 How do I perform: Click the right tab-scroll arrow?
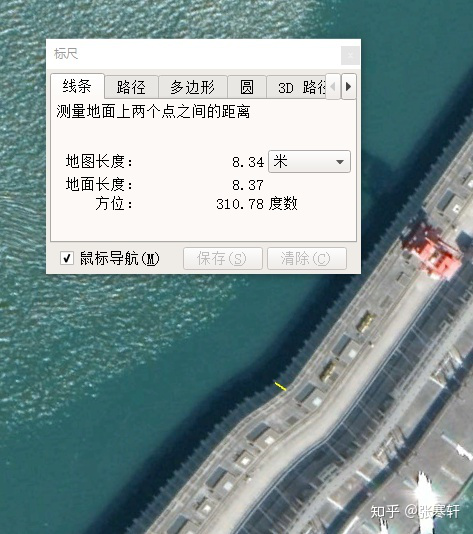coord(349,87)
